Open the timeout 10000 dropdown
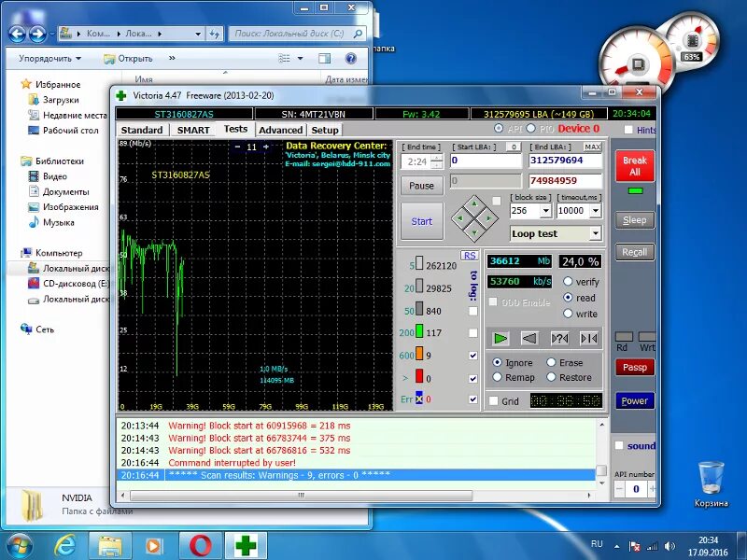747x560 pixels. pyautogui.click(x=596, y=211)
